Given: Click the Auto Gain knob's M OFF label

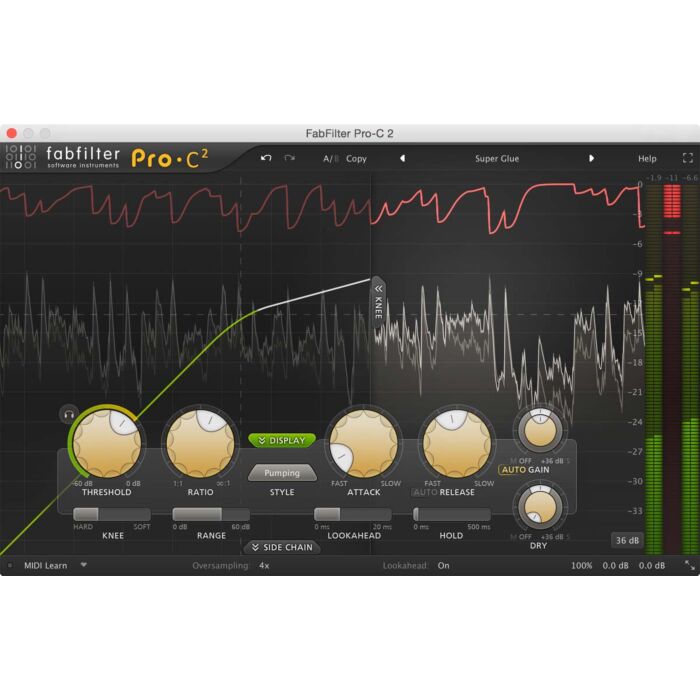Looking at the screenshot, I should click(521, 461).
